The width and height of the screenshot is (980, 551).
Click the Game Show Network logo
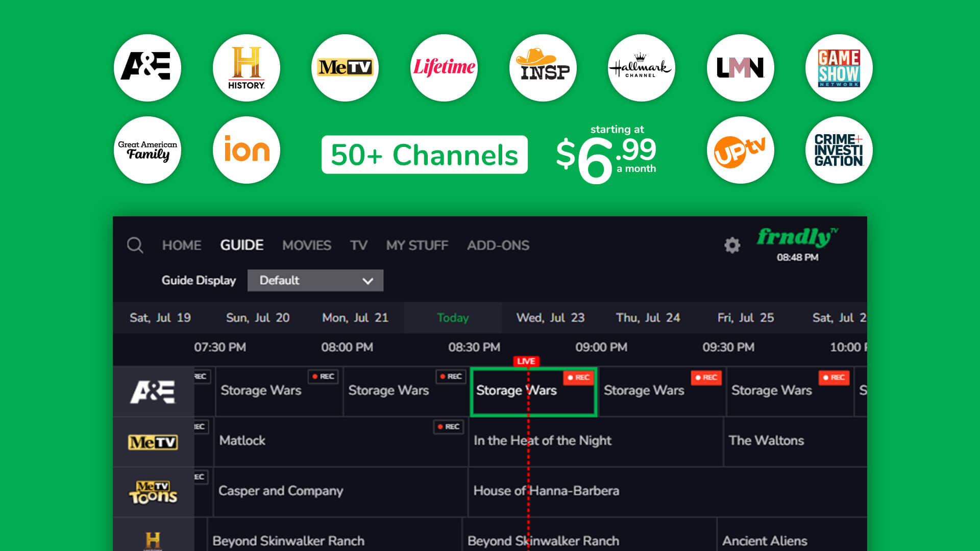[839, 68]
